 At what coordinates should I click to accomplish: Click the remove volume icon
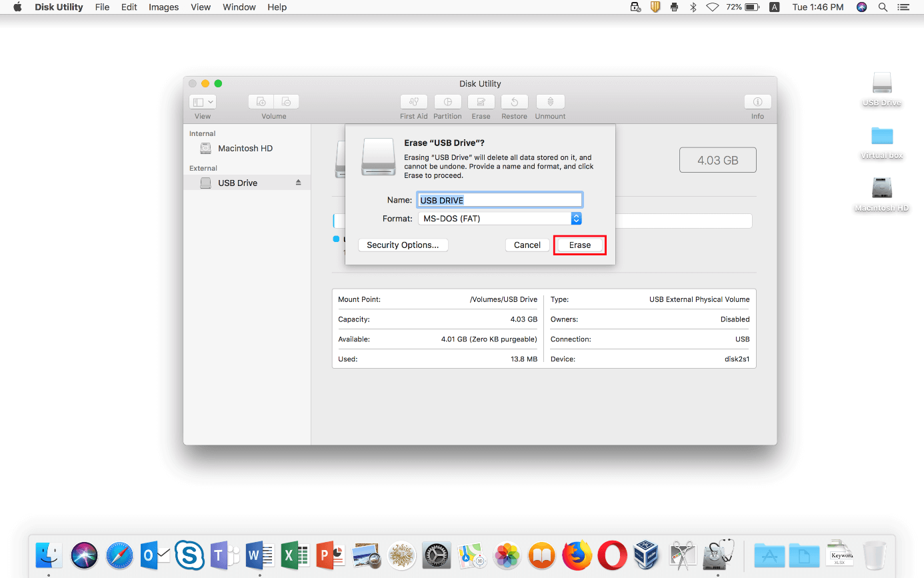(x=286, y=102)
